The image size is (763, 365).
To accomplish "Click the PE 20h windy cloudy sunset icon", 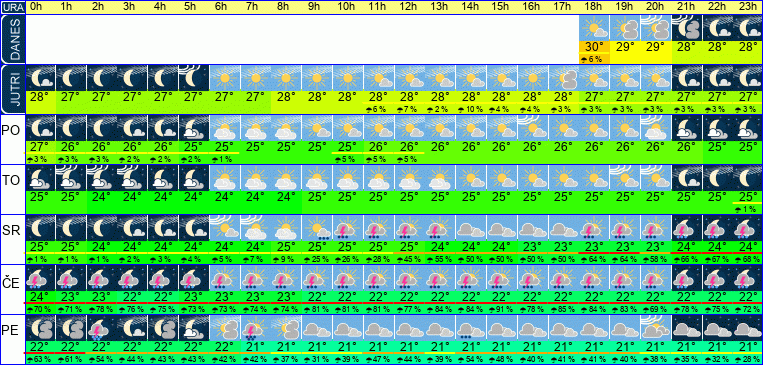I will [656, 328].
